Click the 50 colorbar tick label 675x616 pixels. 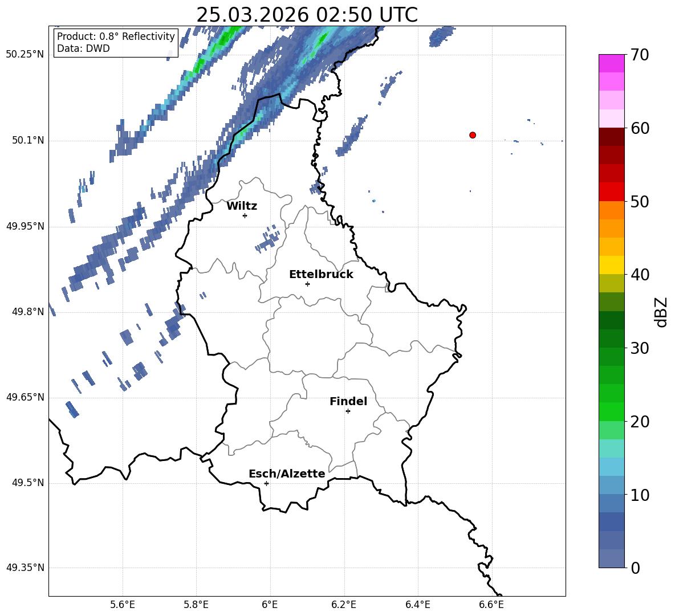tap(640, 201)
